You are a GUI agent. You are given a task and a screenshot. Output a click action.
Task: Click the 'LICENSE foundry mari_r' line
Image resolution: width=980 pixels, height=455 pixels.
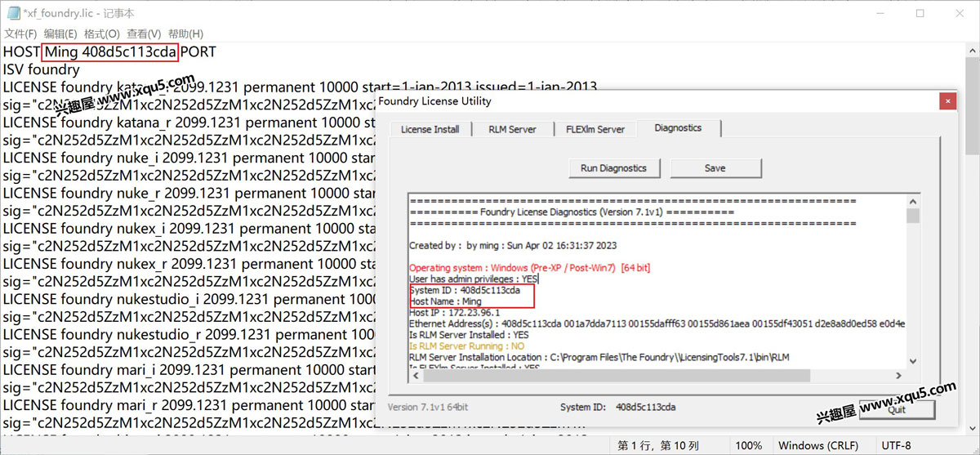(189, 405)
